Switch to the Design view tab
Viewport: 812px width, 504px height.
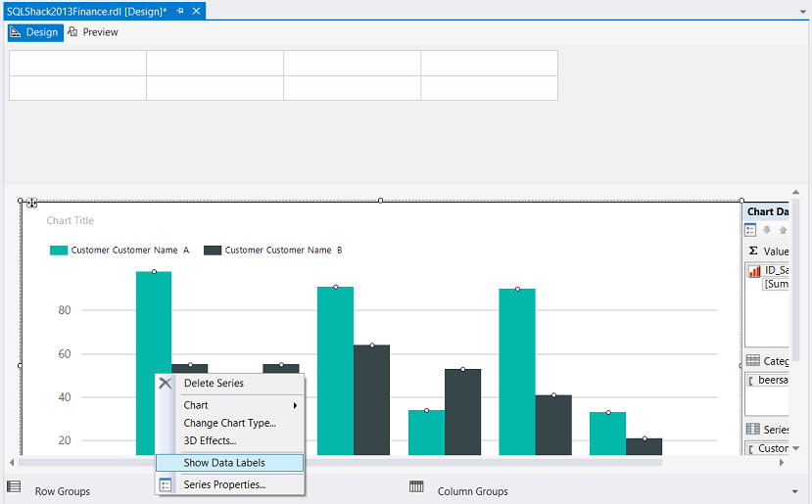tap(35, 32)
